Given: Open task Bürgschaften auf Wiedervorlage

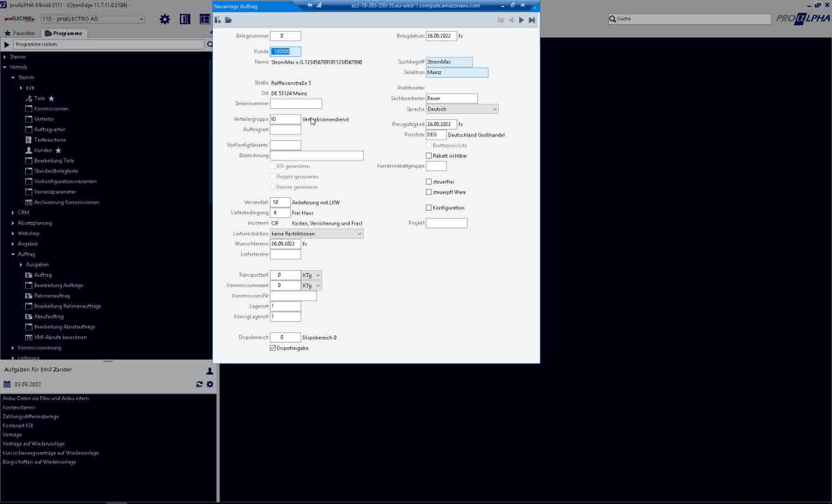Looking at the screenshot, I should 39,462.
